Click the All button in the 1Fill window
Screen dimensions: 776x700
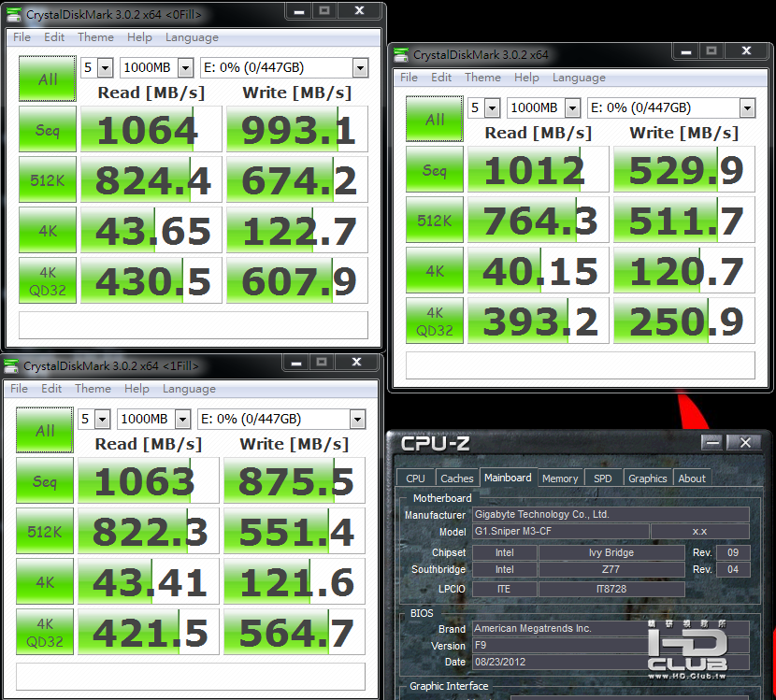coord(45,430)
